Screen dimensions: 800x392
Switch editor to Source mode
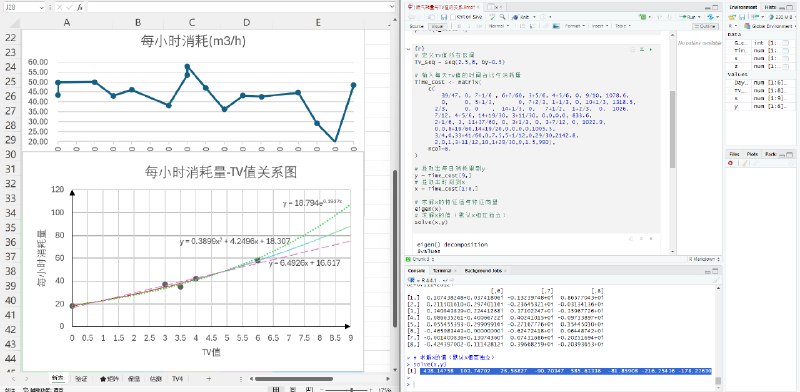click(x=416, y=26)
